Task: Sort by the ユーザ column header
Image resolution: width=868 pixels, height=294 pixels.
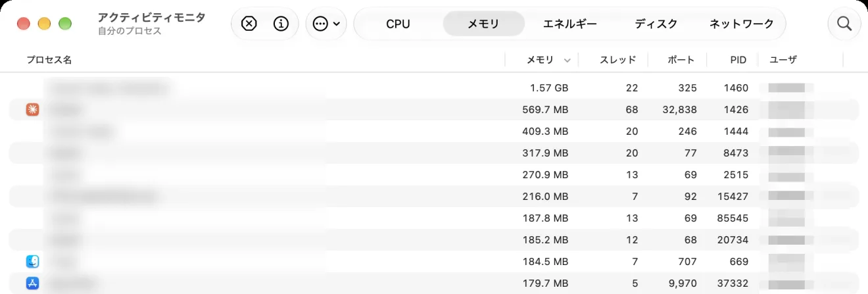Action: pyautogui.click(x=783, y=60)
